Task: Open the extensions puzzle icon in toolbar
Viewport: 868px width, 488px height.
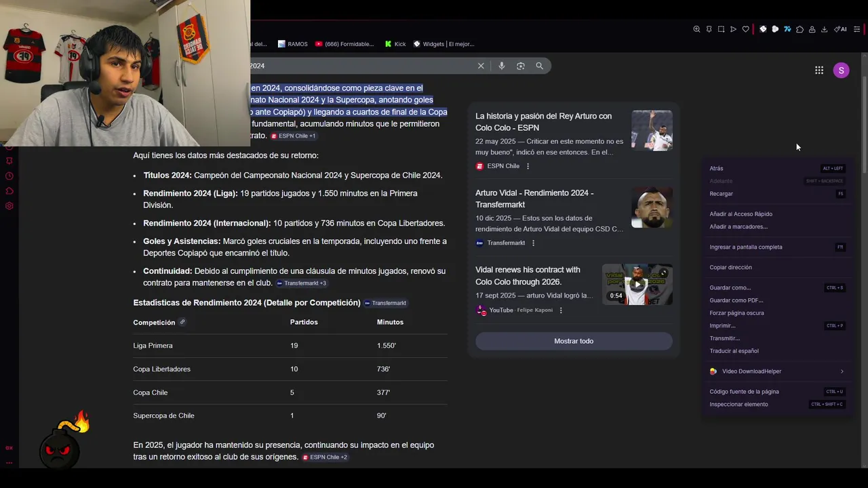Action: click(x=800, y=29)
